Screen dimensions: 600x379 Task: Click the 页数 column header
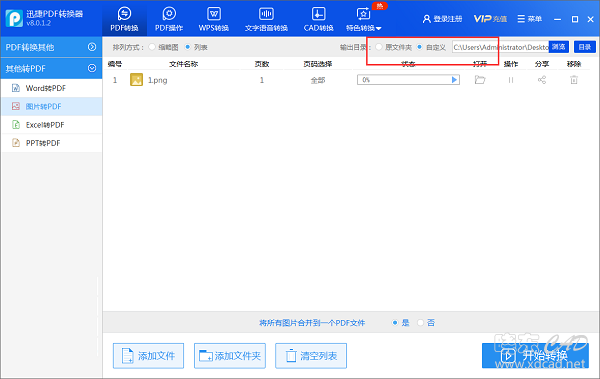[x=262, y=64]
